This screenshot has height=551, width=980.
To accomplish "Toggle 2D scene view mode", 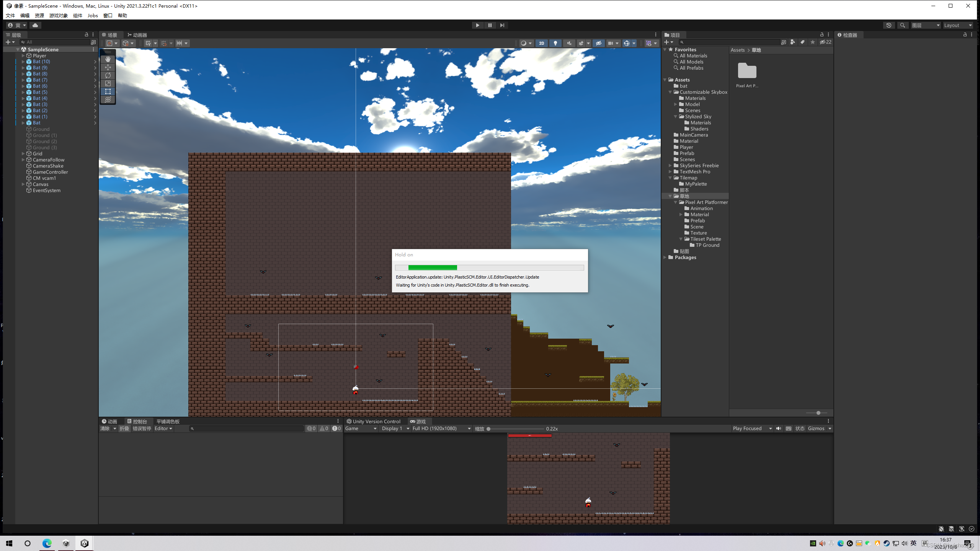I will [x=542, y=43].
